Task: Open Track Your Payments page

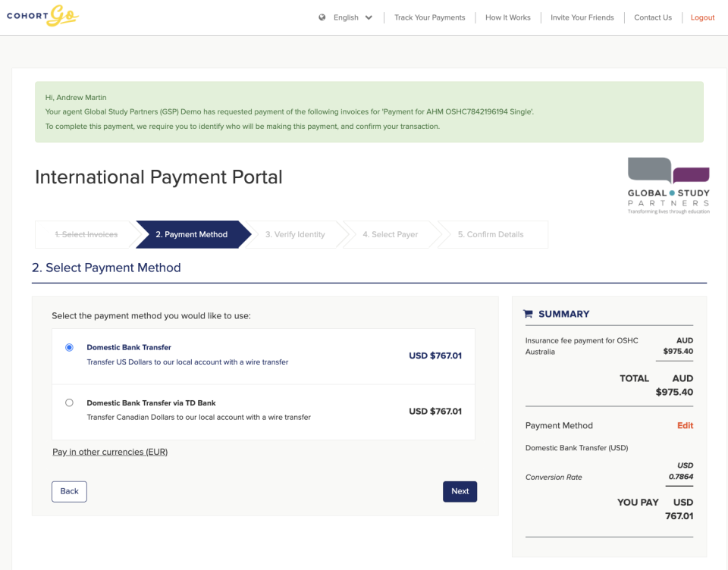Action: (429, 17)
